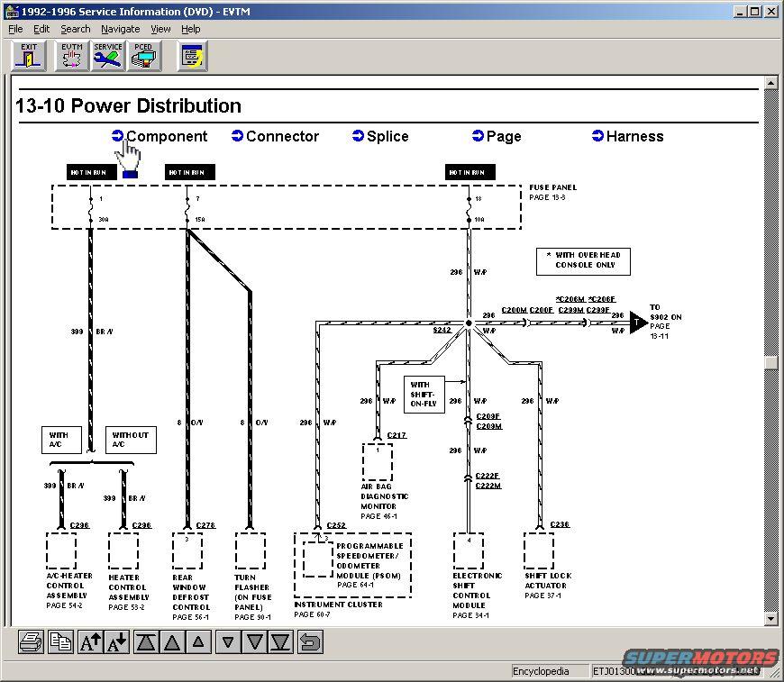This screenshot has height=682, width=784.
Task: Click the Page radio option
Action: point(478,136)
